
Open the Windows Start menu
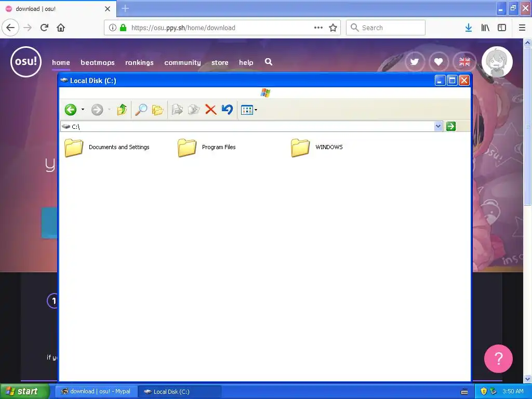[x=24, y=391]
